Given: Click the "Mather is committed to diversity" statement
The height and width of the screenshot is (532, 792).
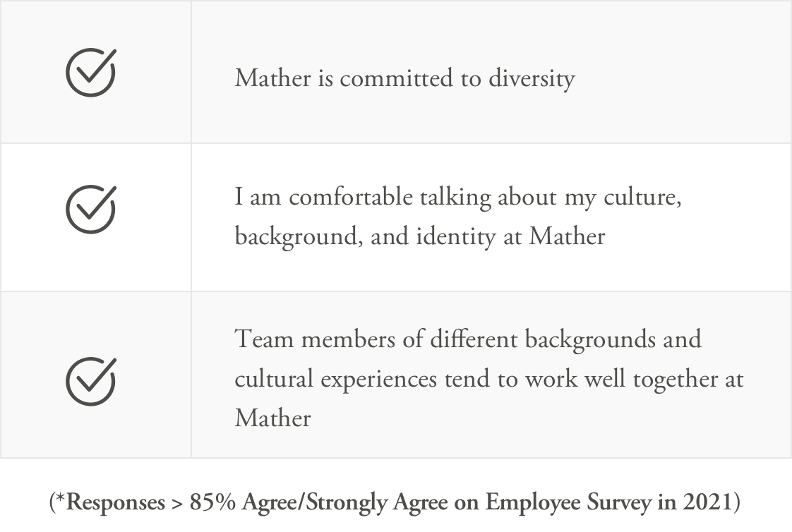Looking at the screenshot, I should (x=404, y=79).
